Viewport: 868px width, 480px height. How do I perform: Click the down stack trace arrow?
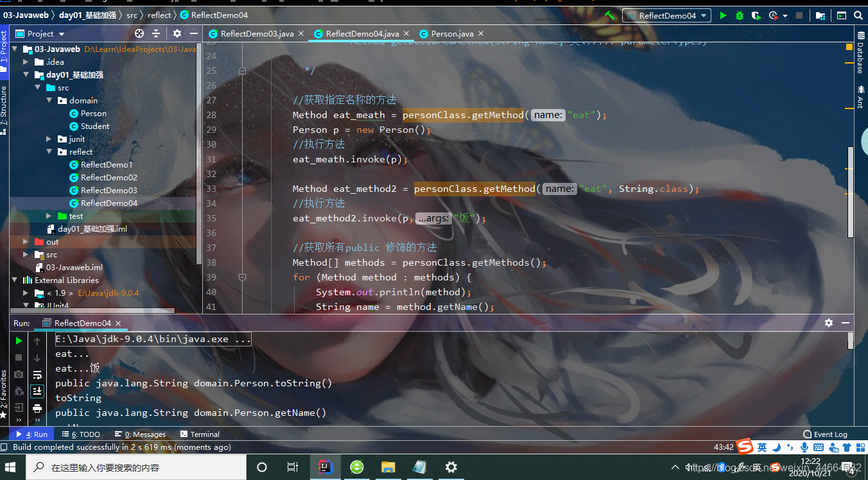coord(37,357)
